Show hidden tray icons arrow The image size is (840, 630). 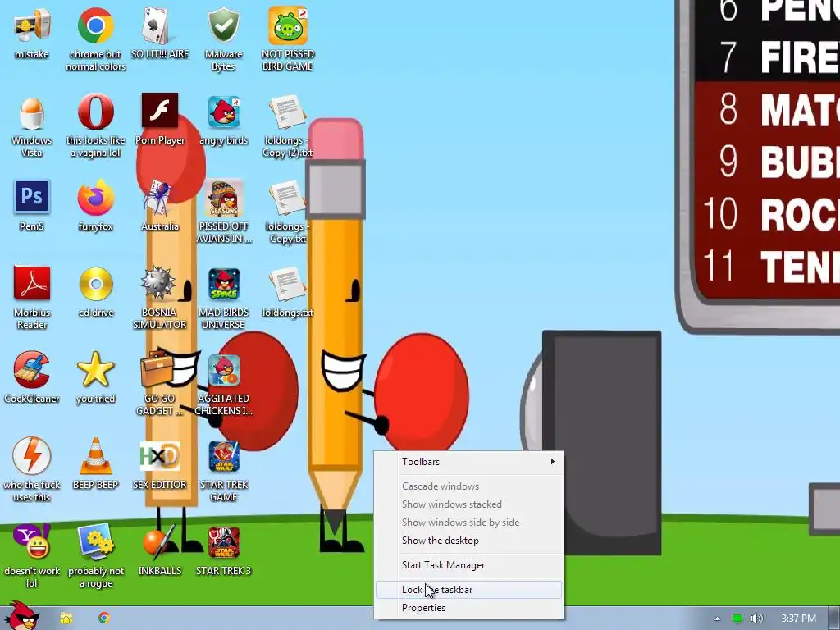pyautogui.click(x=717, y=619)
